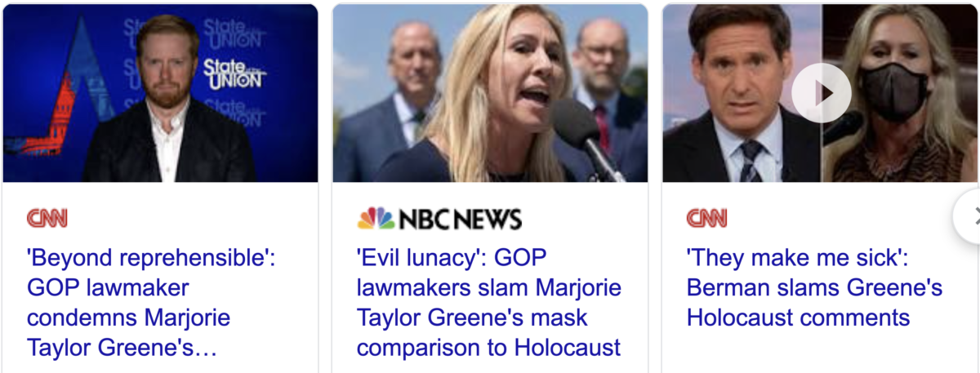Play the Berman video on third card
Image resolution: width=980 pixels, height=373 pixels.
822,92
